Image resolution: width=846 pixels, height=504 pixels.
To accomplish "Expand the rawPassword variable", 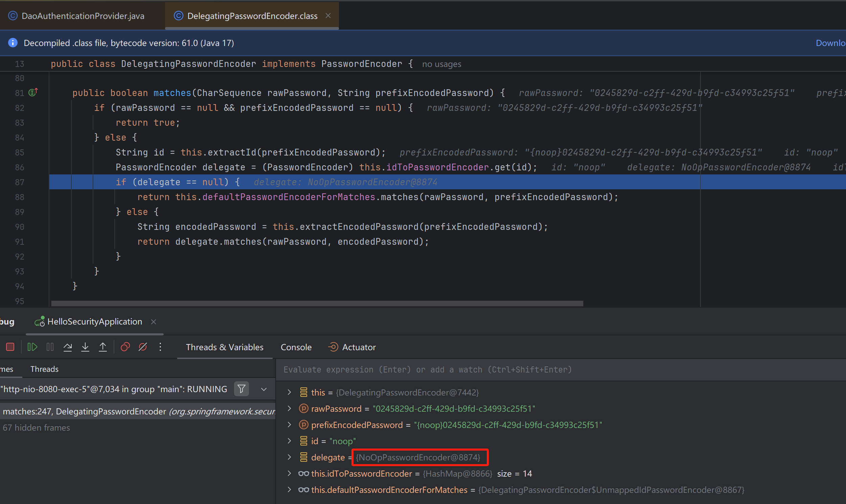I will 289,408.
